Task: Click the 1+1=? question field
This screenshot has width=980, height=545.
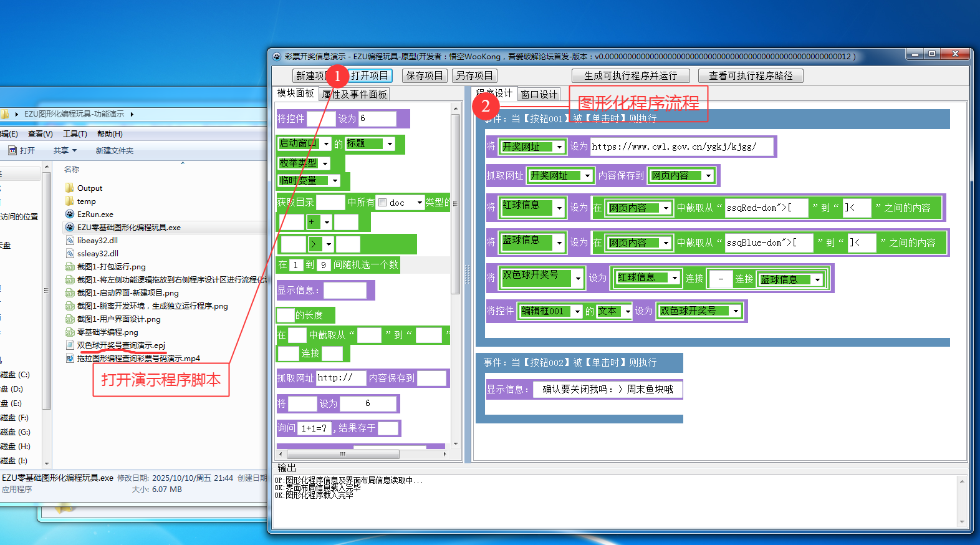Action: [314, 428]
